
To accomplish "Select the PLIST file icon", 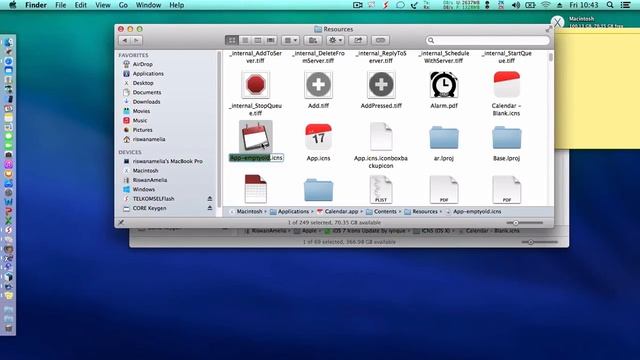I will point(381,189).
